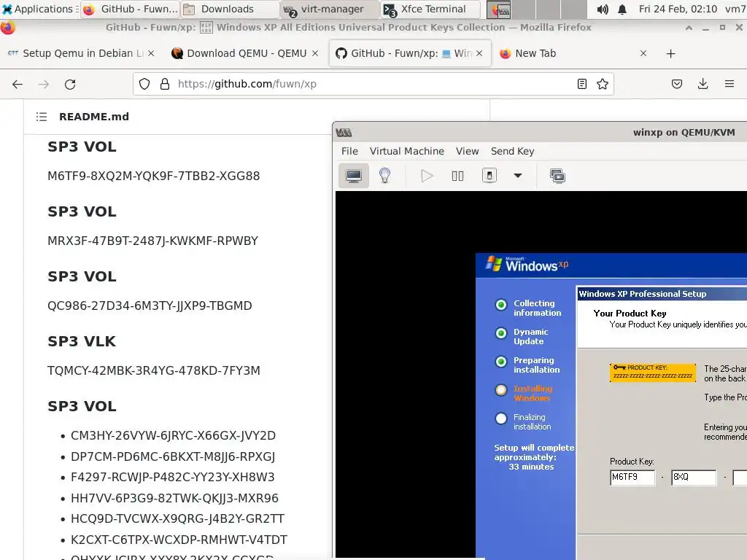The height and width of the screenshot is (560, 747).
Task: Shut down the virtual machine toolbar button
Action: coord(489,176)
